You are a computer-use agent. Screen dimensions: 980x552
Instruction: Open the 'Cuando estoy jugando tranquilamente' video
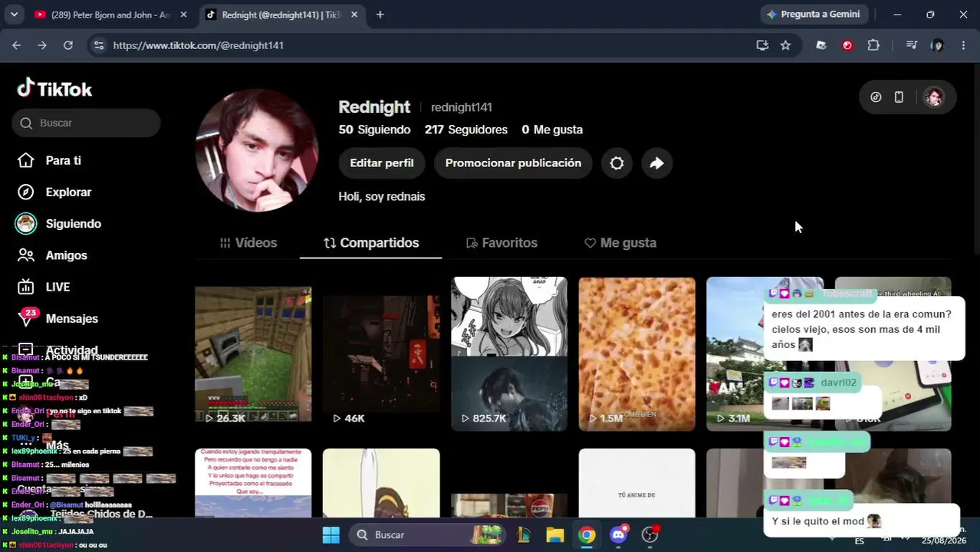point(253,483)
